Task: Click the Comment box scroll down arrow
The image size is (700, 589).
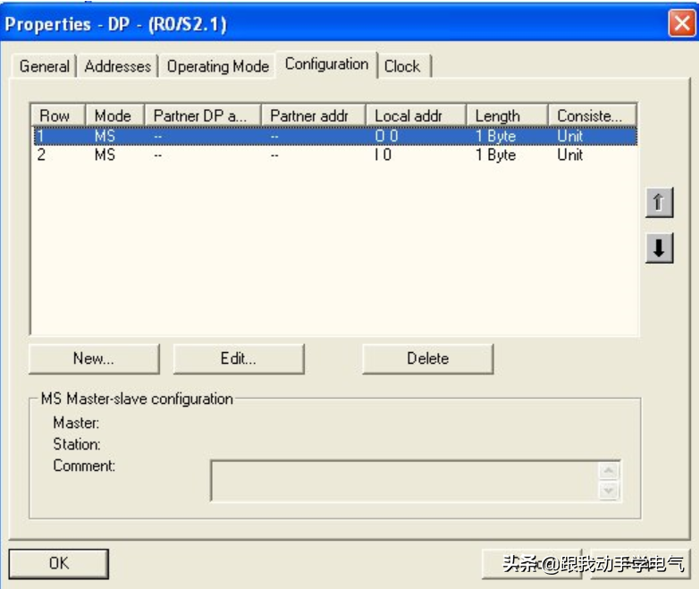Action: pyautogui.click(x=609, y=491)
